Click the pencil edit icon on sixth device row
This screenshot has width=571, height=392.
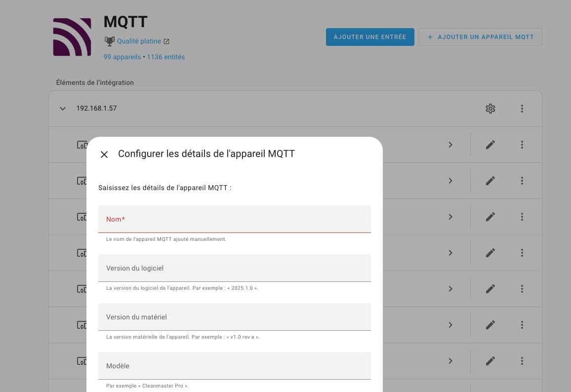(x=490, y=325)
